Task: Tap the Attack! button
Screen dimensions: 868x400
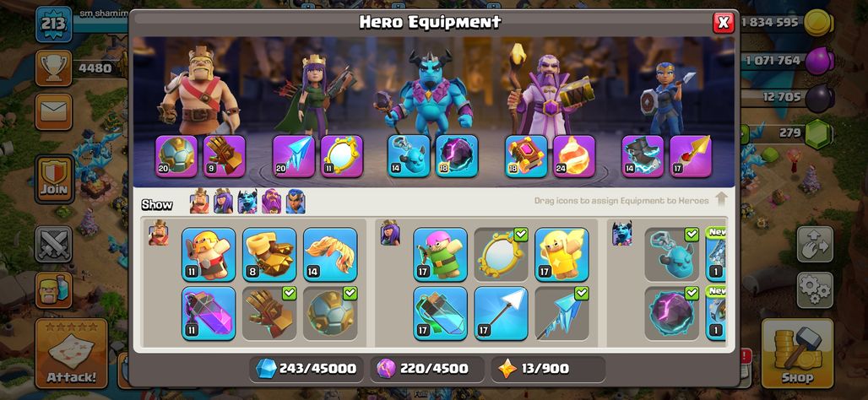Action: click(x=72, y=354)
